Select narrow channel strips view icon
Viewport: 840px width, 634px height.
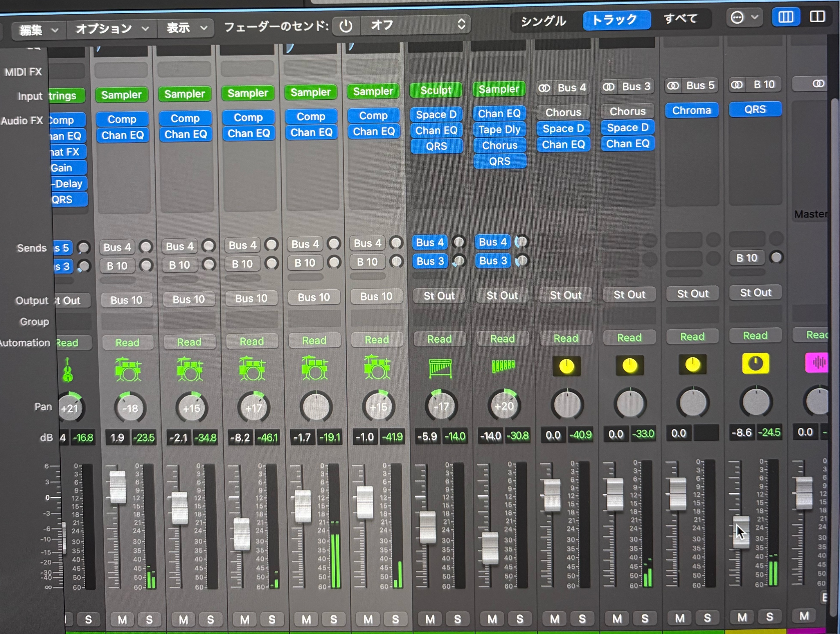coord(785,17)
